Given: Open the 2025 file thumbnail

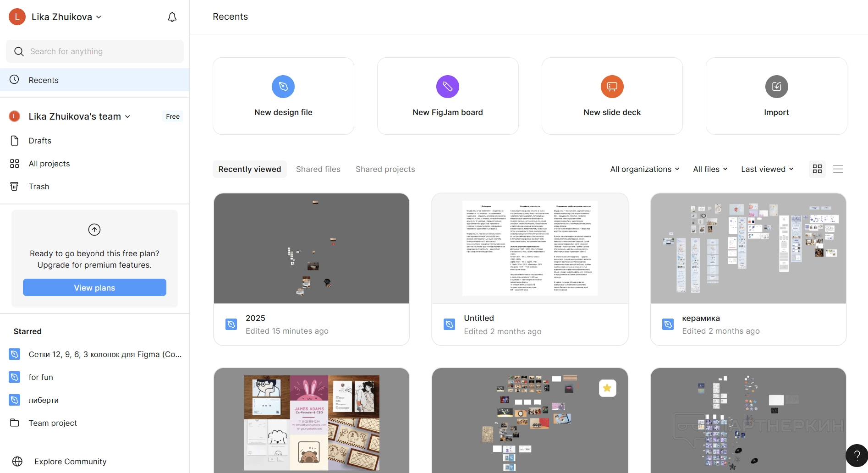Looking at the screenshot, I should [x=311, y=248].
